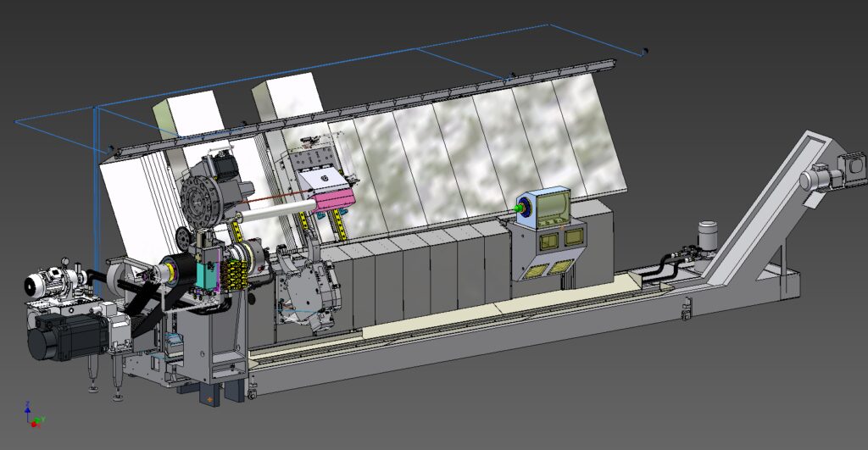868x450 pixels.
Task: Select the pink tool holder block
Action: point(334,200)
